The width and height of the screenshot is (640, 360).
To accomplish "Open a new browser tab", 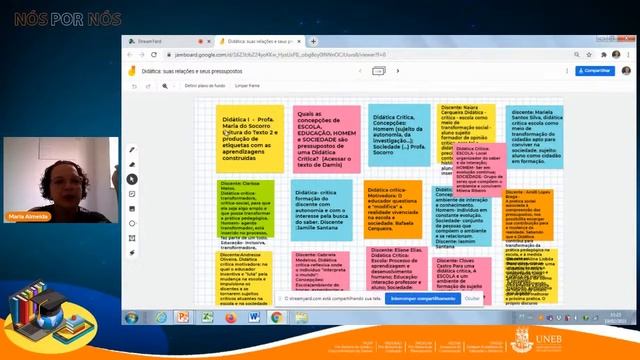I will pyautogui.click(x=313, y=41).
